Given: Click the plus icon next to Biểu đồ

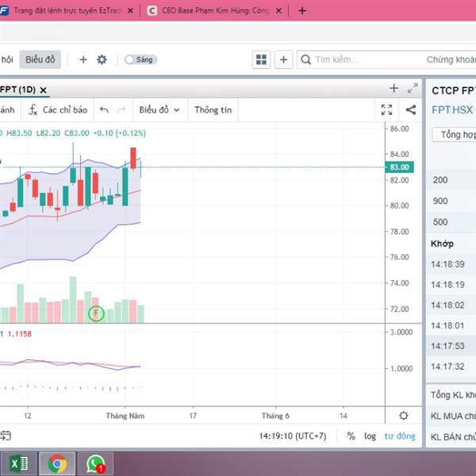Looking at the screenshot, I should pos(83,59).
